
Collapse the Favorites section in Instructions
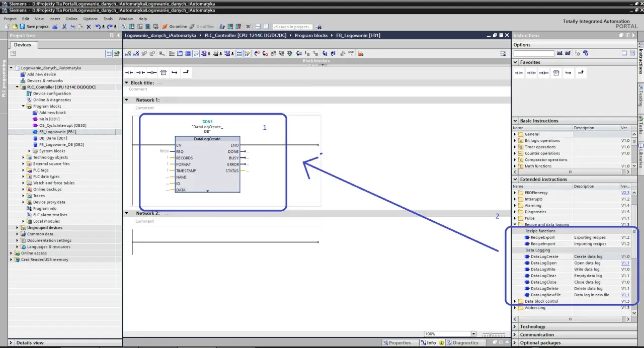coord(516,62)
